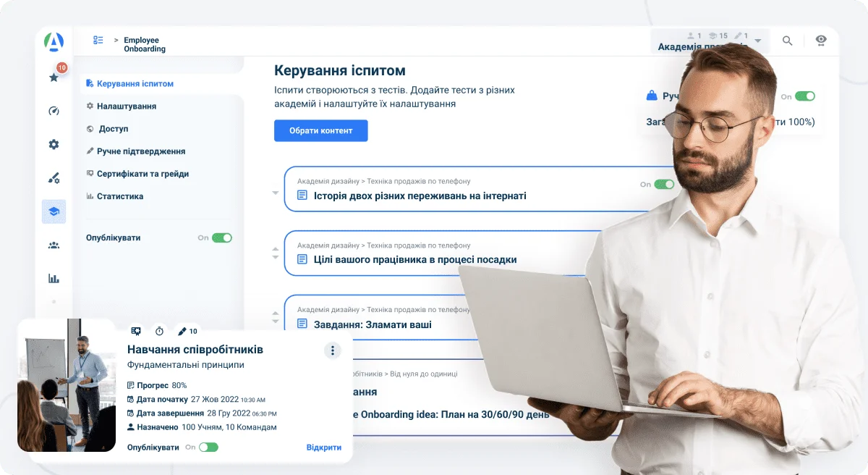Open the bar chart reports sidebar icon
868x475 pixels.
(x=54, y=278)
